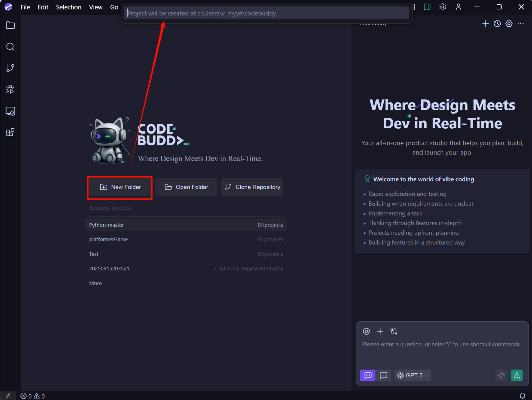The height and width of the screenshot is (400, 532).
Task: Toggle the right side panel layout icon
Action: 427,7
